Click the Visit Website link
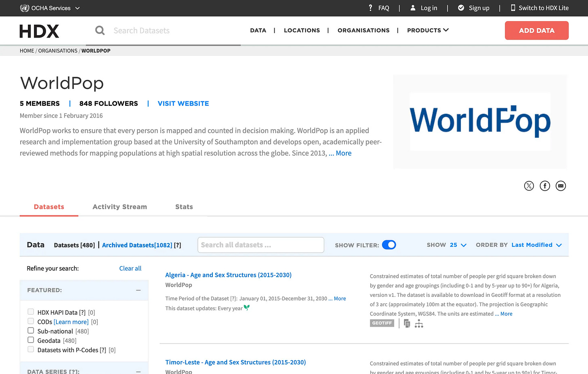The width and height of the screenshot is (588, 374). tap(183, 103)
